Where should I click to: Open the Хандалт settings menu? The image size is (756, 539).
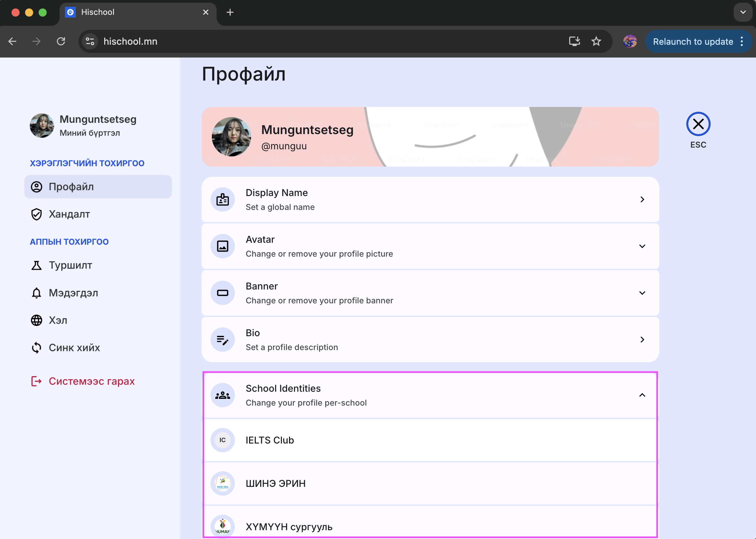pyautogui.click(x=69, y=214)
